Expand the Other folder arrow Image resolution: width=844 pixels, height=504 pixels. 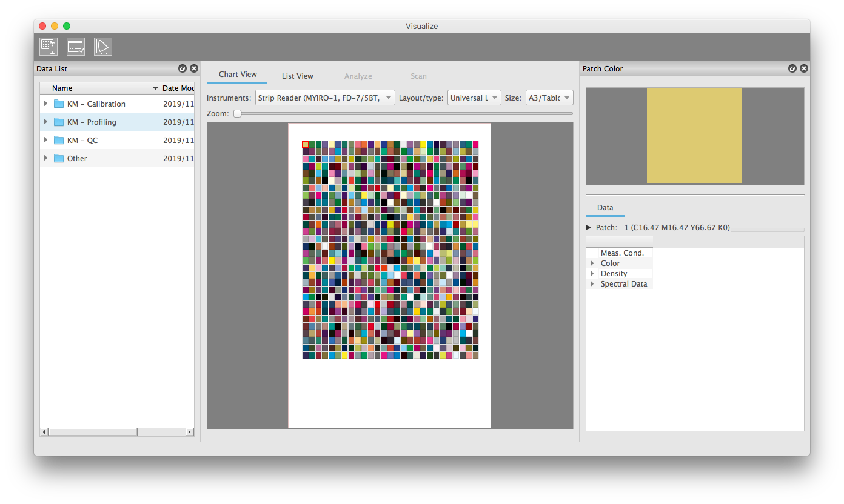[x=46, y=159]
